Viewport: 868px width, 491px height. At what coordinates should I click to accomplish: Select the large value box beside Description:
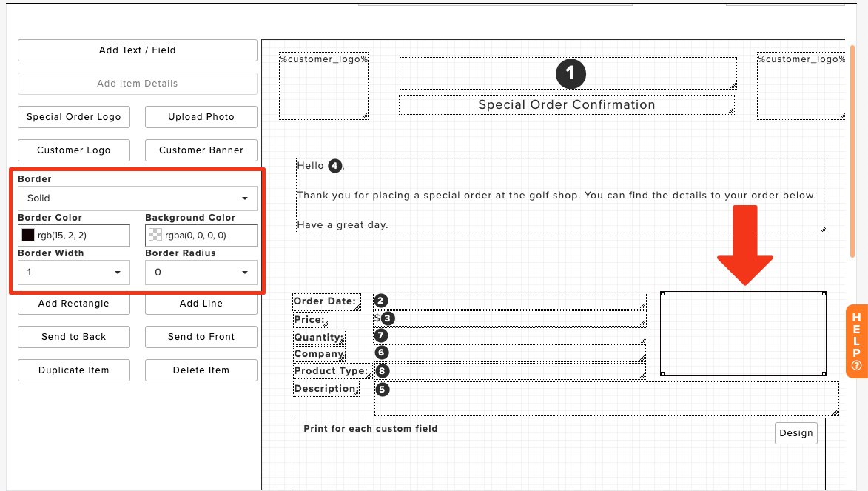pos(607,398)
